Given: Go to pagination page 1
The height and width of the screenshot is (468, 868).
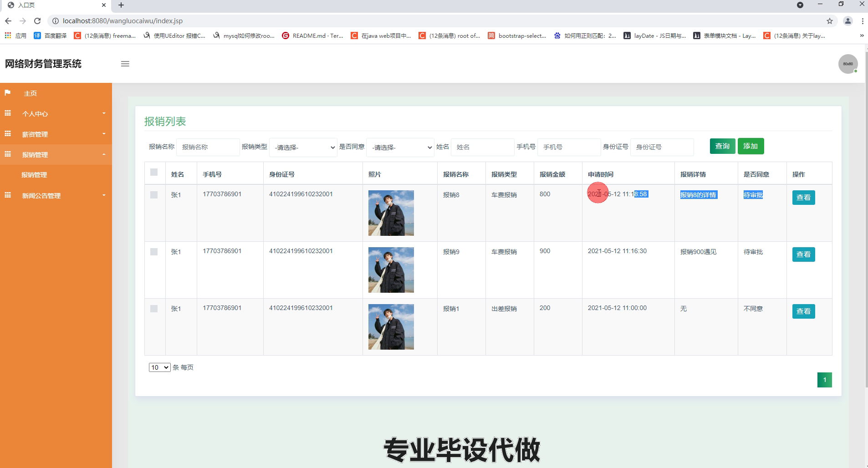Looking at the screenshot, I should pyautogui.click(x=824, y=380).
